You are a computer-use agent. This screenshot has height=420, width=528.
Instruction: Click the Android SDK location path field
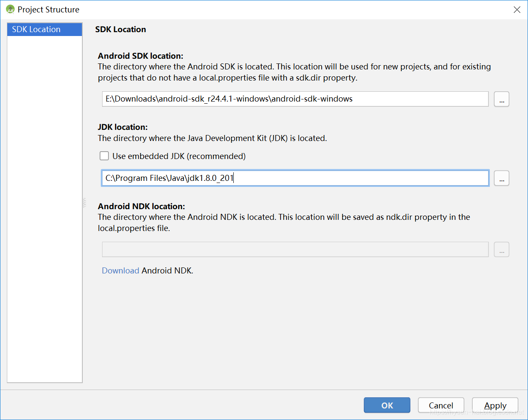click(x=295, y=99)
